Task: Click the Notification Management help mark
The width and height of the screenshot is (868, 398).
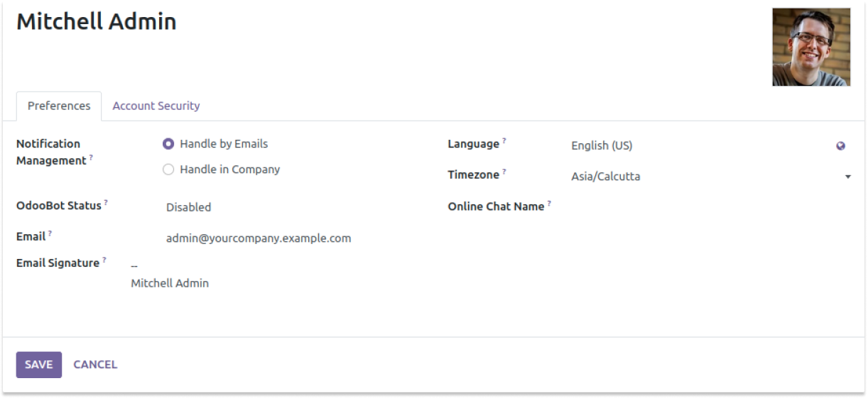Action: 91,157
